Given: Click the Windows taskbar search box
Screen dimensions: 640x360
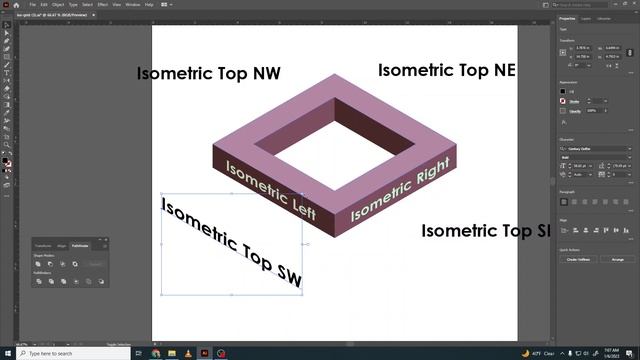Looking at the screenshot, I should point(73,353).
